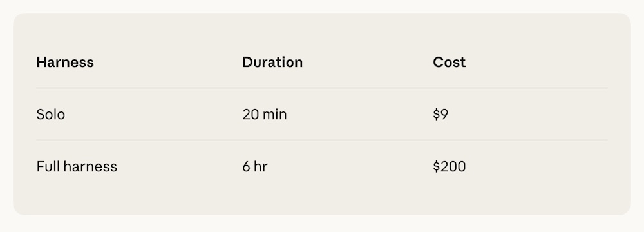The image size is (644, 232).
Task: Select the Solo row label
Action: click(x=50, y=114)
